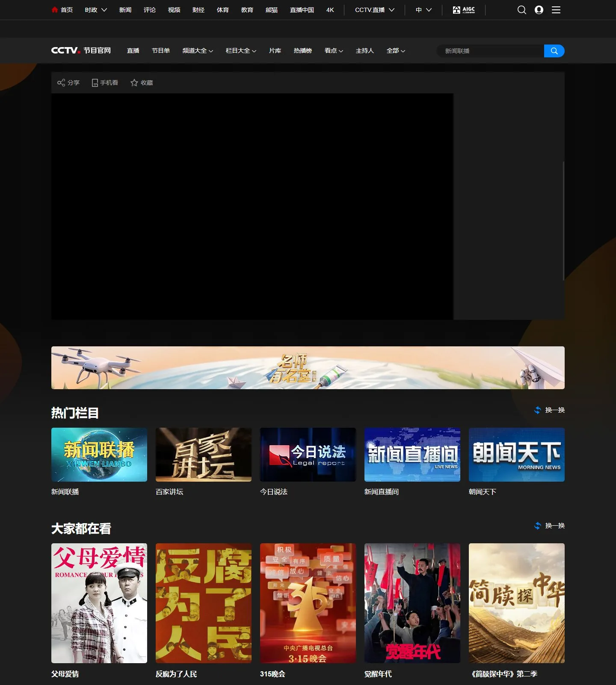Open the 简牍探中华 poster
Image resolution: width=616 pixels, height=685 pixels.
(x=517, y=603)
